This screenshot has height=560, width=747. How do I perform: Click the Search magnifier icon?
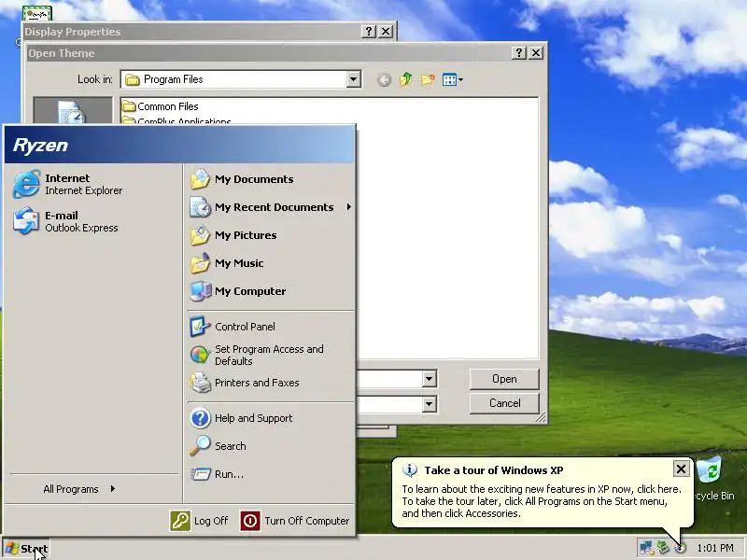[200, 446]
